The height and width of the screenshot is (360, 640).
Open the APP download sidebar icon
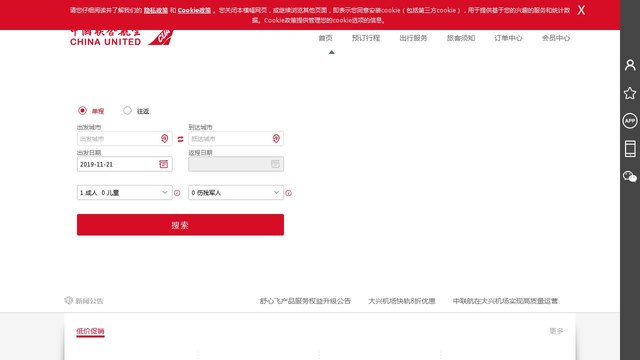(630, 121)
